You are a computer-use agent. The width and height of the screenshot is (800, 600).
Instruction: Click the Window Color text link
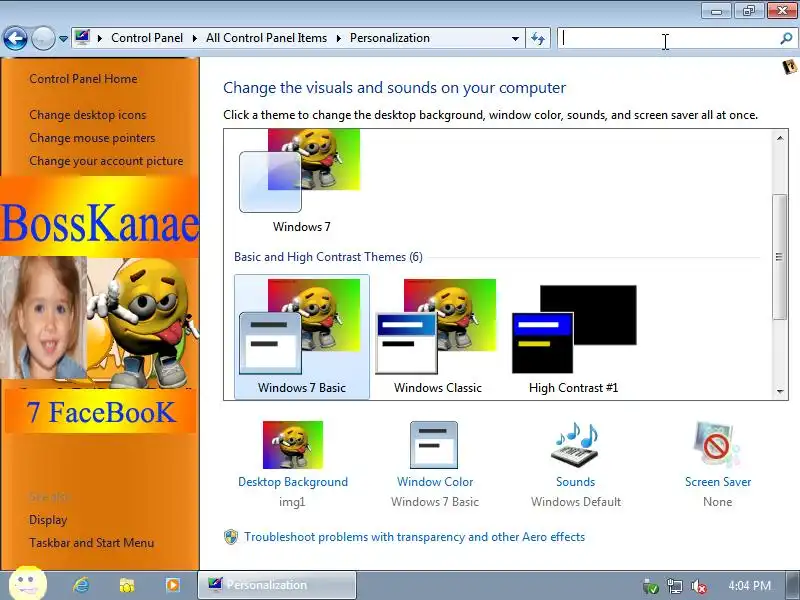(x=435, y=482)
